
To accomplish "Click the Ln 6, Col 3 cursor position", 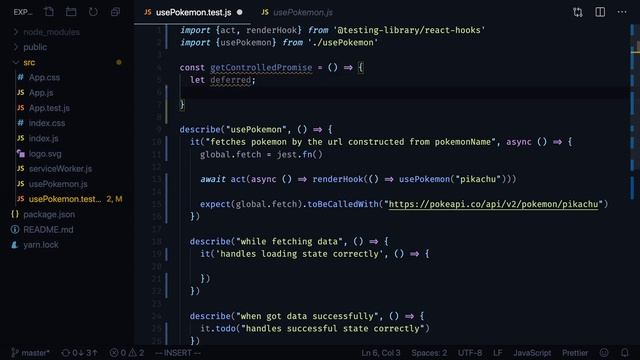I will tap(380, 353).
